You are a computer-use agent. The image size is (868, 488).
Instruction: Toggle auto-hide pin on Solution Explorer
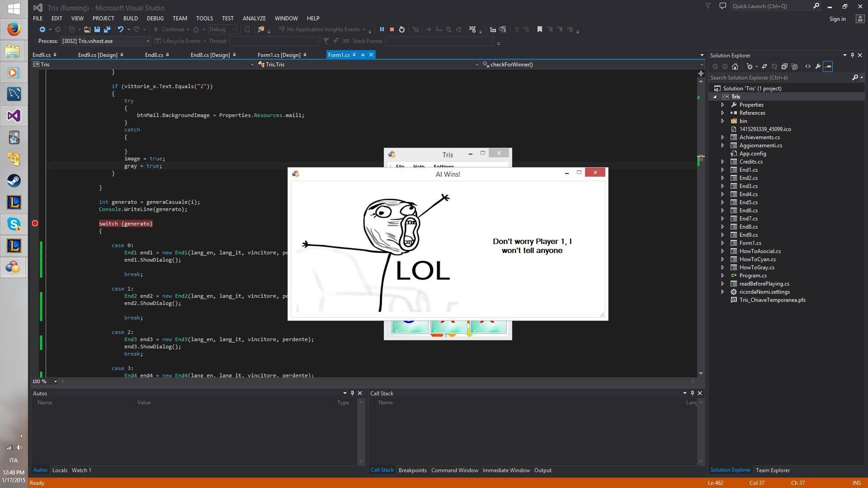[852, 55]
